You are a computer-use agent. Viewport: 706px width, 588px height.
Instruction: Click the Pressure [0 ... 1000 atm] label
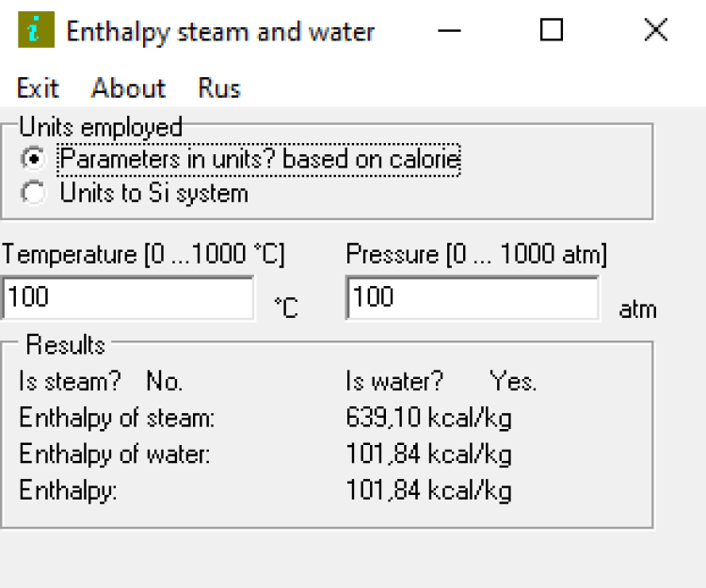[x=476, y=254]
